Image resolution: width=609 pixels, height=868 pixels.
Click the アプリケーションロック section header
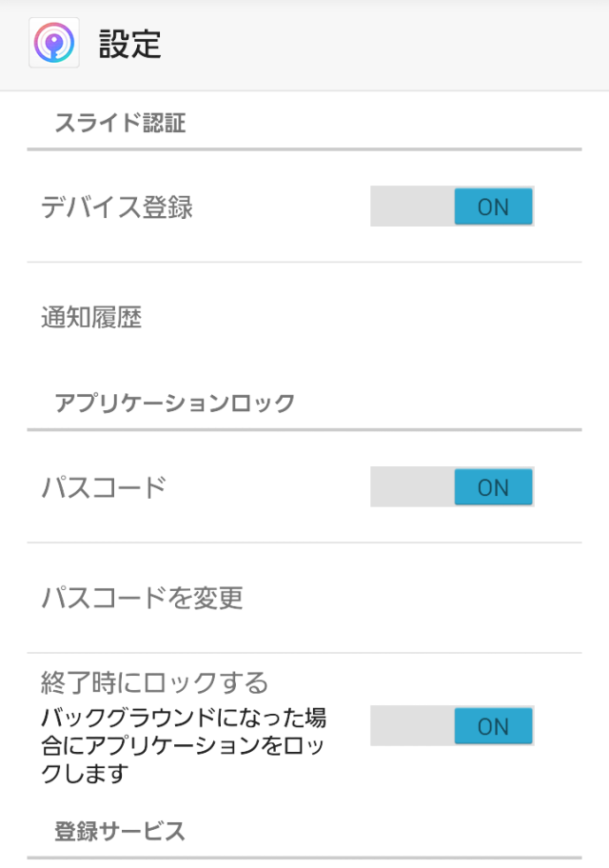[x=175, y=403]
